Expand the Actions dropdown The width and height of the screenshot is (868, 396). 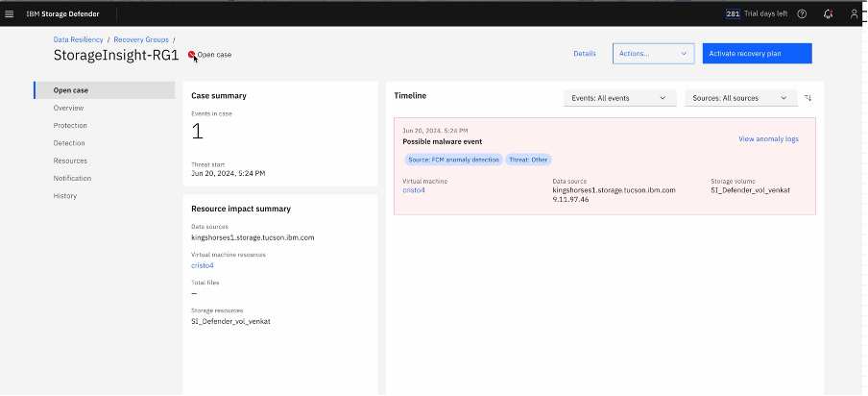click(x=653, y=54)
